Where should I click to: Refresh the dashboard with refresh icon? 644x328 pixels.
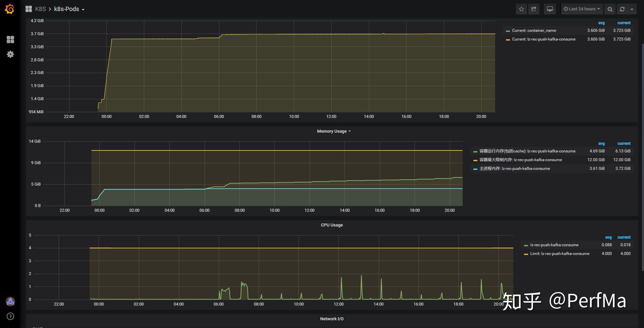pyautogui.click(x=622, y=9)
